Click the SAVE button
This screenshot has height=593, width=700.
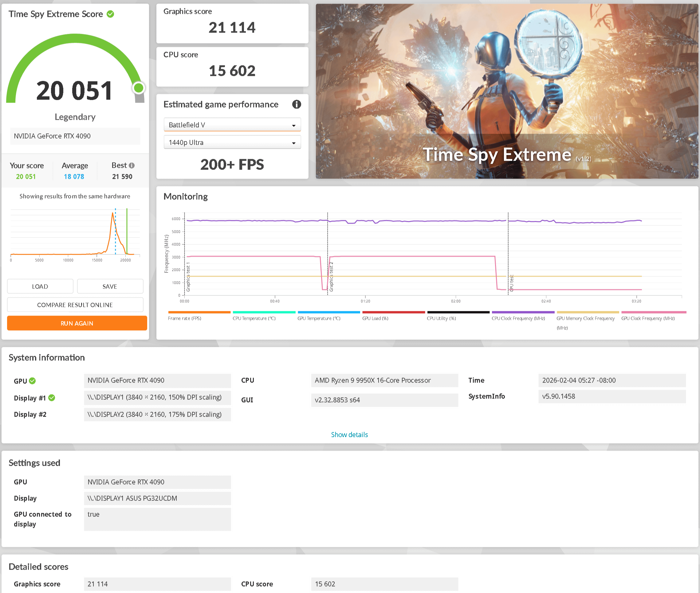pos(110,286)
